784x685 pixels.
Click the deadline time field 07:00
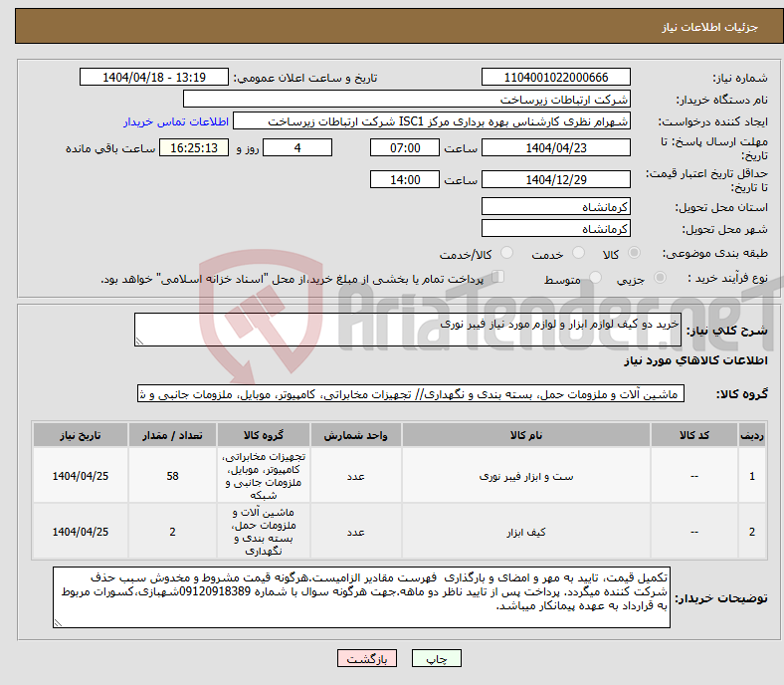pos(405,147)
